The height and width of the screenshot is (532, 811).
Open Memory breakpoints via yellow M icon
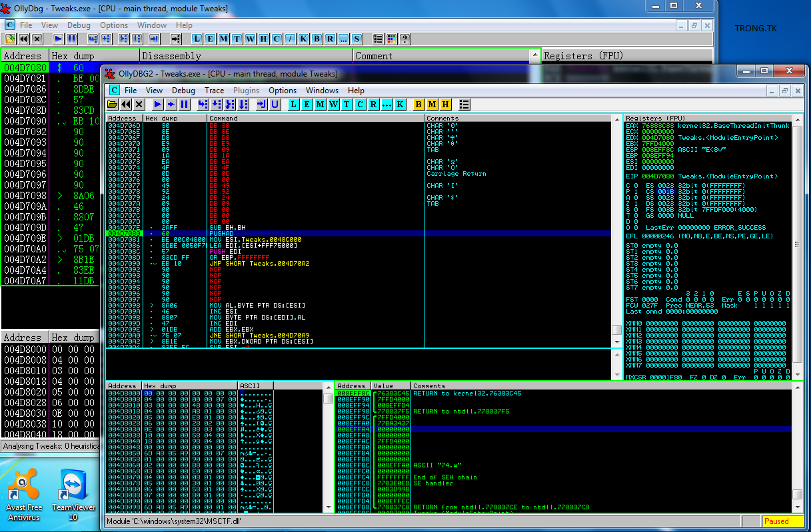(x=432, y=105)
